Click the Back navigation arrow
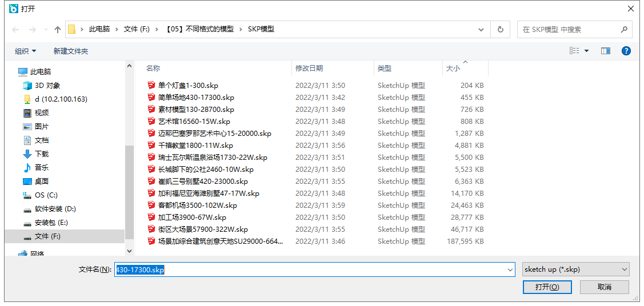The height and width of the screenshot is (306, 644). (x=15, y=30)
